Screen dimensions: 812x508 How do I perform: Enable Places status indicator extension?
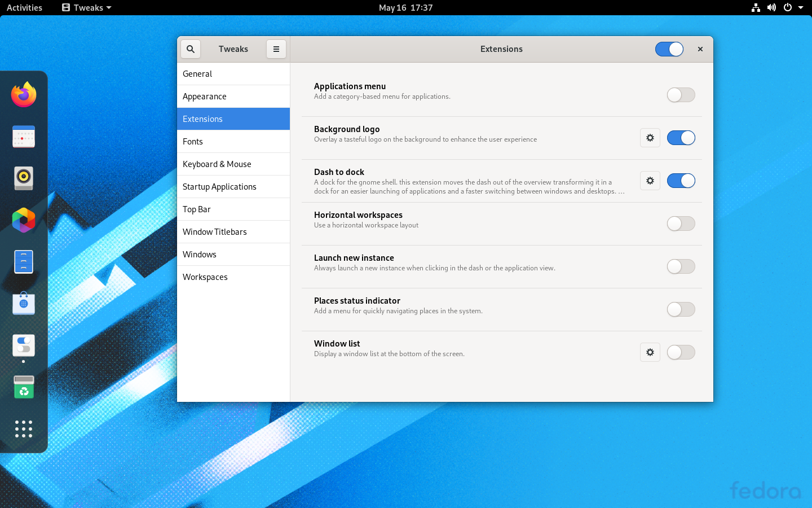[681, 309]
